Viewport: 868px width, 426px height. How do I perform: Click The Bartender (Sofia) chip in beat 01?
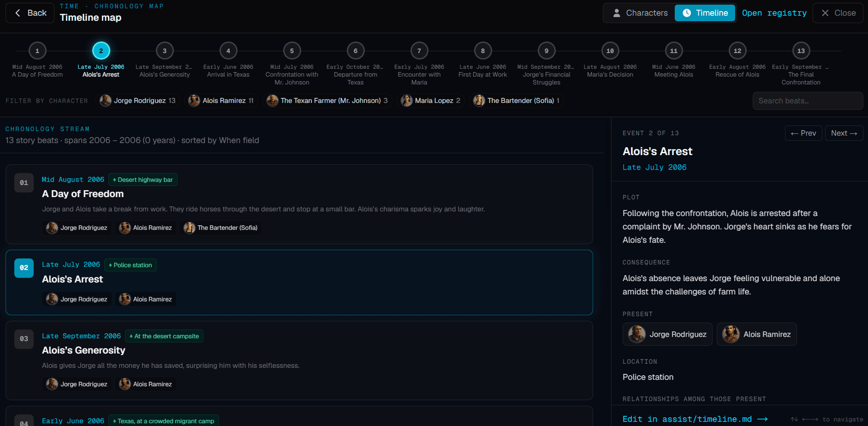click(x=221, y=228)
